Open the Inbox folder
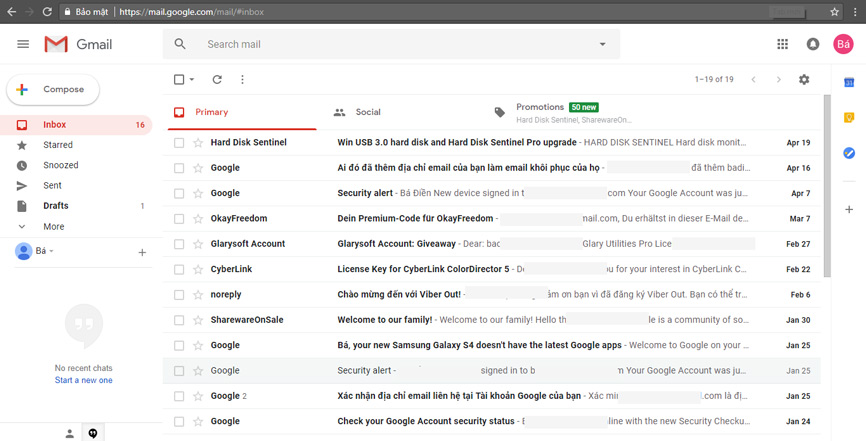The image size is (866, 441). 76,125
